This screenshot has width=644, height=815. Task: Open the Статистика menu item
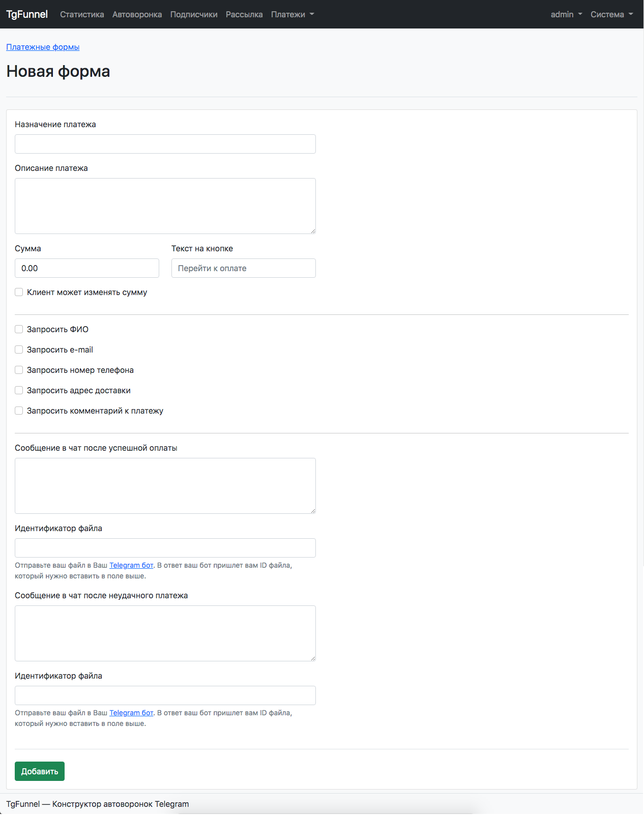[82, 14]
